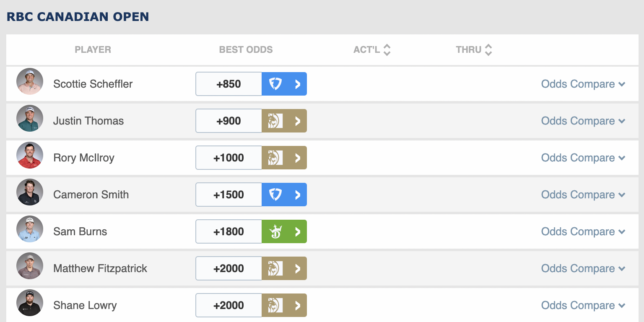This screenshot has width=644, height=322.
Task: Sort by ACT'L column arrows
Action: click(x=387, y=50)
